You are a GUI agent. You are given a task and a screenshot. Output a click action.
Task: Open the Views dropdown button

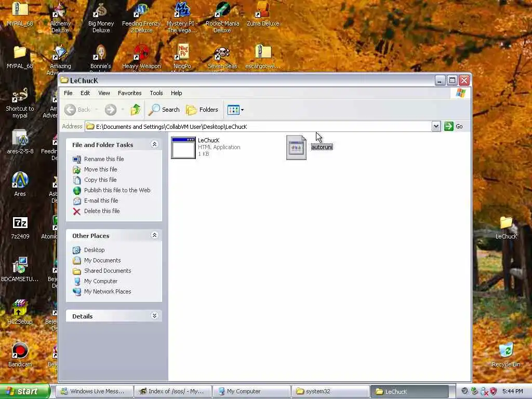(x=235, y=110)
